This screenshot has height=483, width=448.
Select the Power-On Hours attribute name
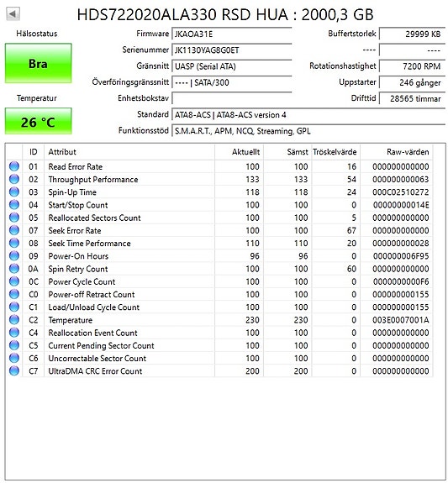click(78, 256)
